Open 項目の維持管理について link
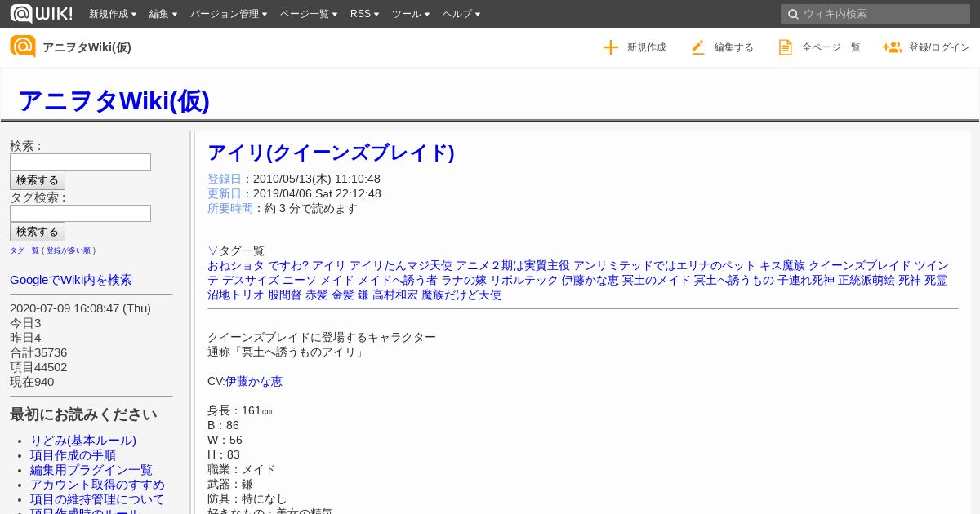 97,499
